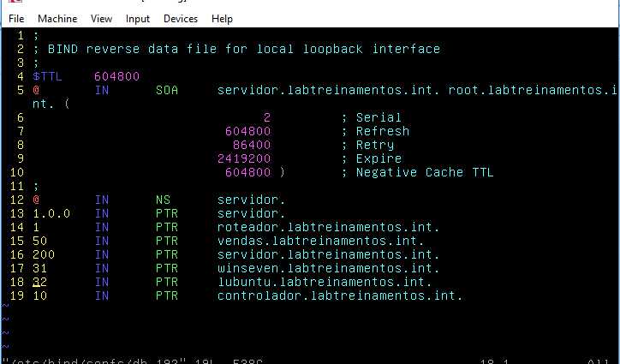Click the 1.0.0 entry on line 13

click(x=51, y=213)
